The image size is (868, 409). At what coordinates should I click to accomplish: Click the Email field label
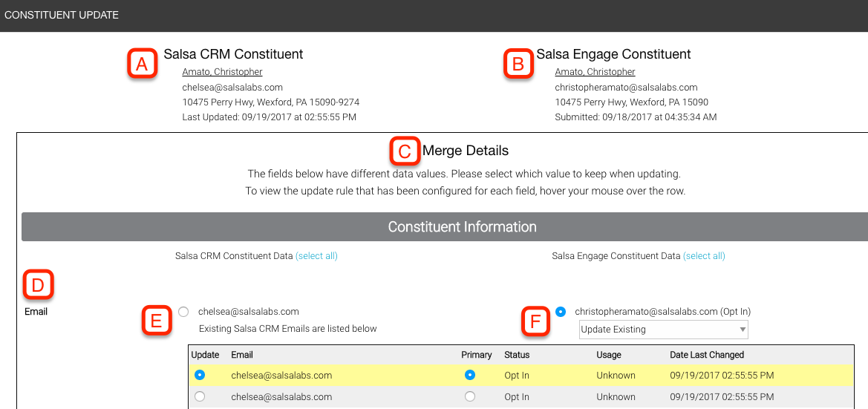(x=36, y=313)
